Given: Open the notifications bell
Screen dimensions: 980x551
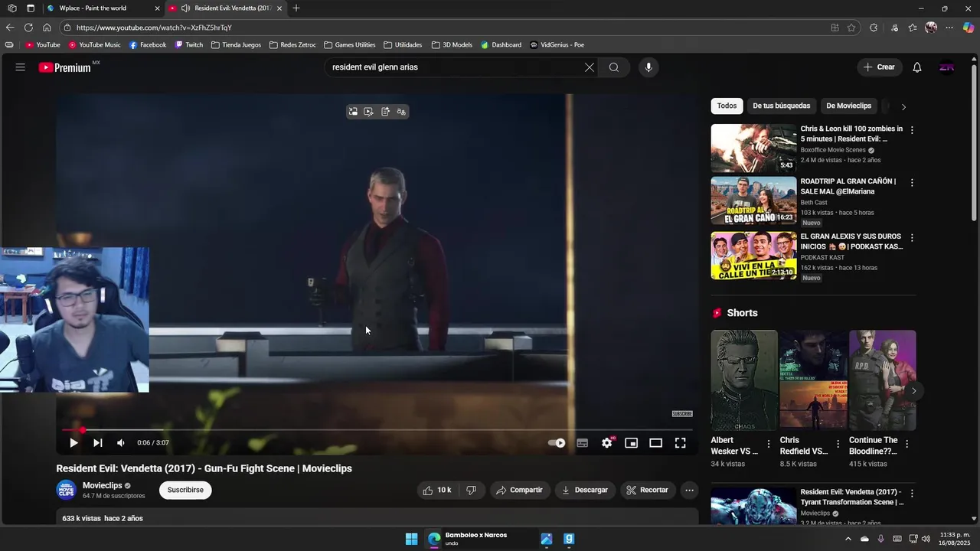Looking at the screenshot, I should pyautogui.click(x=917, y=67).
